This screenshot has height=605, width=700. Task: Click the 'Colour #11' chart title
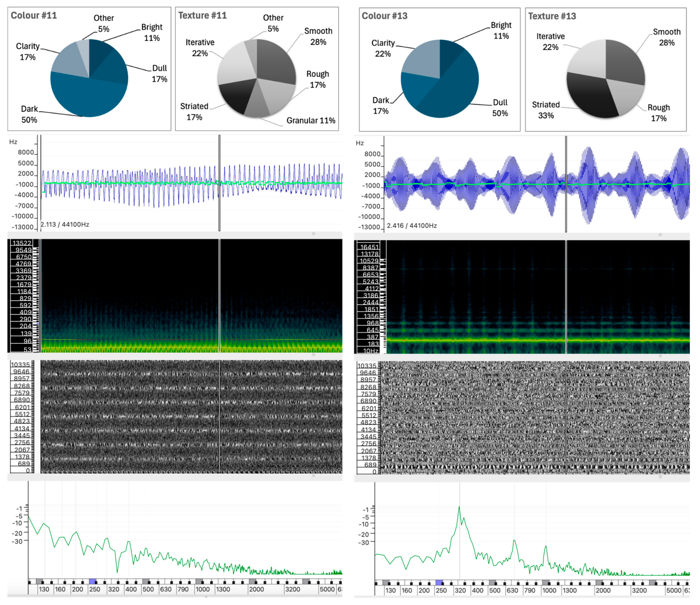click(34, 16)
